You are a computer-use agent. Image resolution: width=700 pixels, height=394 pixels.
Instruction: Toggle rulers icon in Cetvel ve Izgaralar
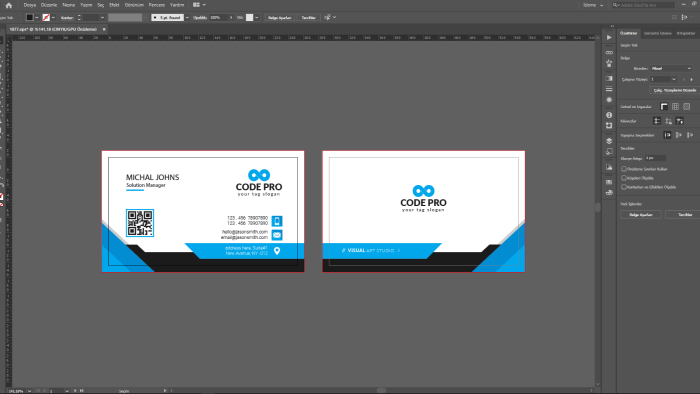[664, 107]
